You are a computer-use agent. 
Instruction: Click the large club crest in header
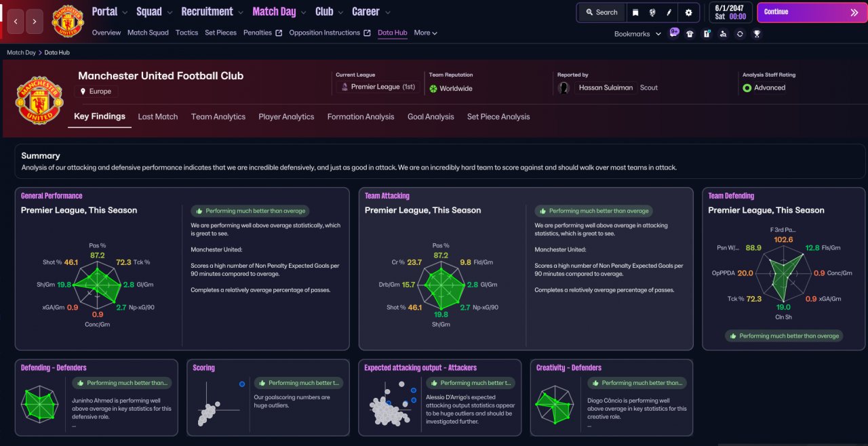[x=39, y=100]
